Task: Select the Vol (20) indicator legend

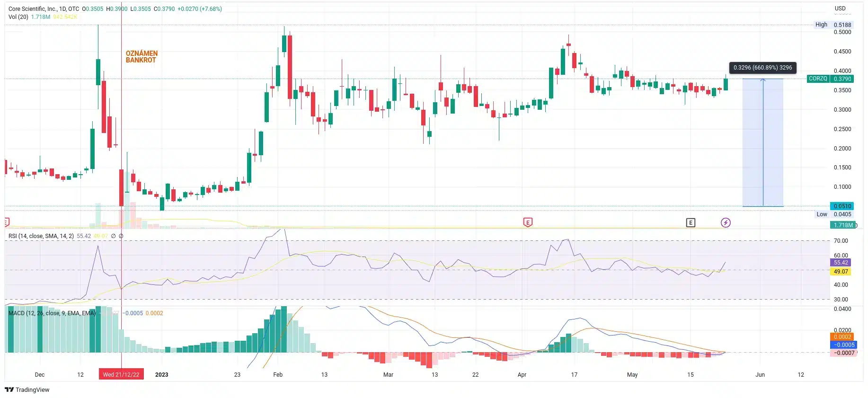Action: [x=18, y=17]
